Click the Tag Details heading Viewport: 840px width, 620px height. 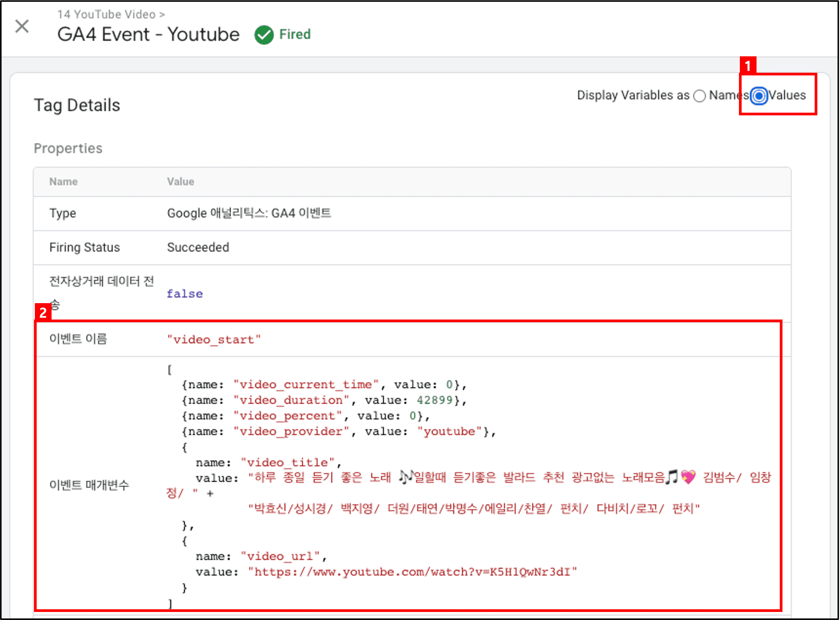point(77,105)
